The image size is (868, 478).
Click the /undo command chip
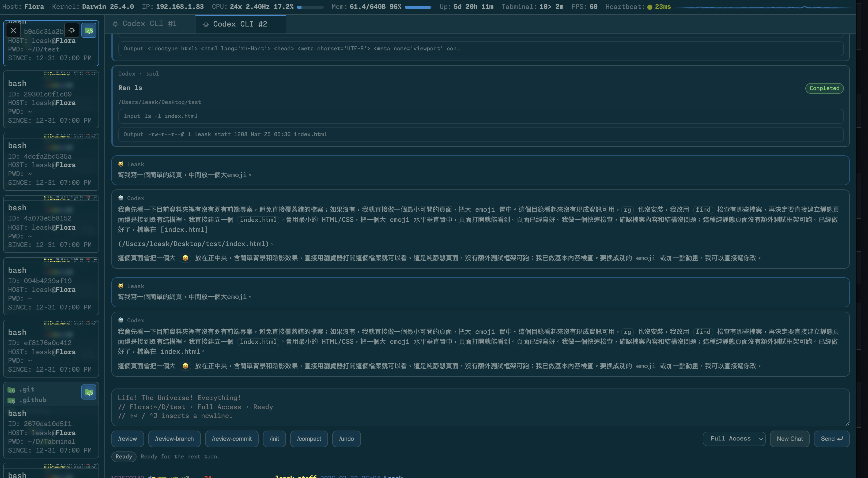[346, 439]
